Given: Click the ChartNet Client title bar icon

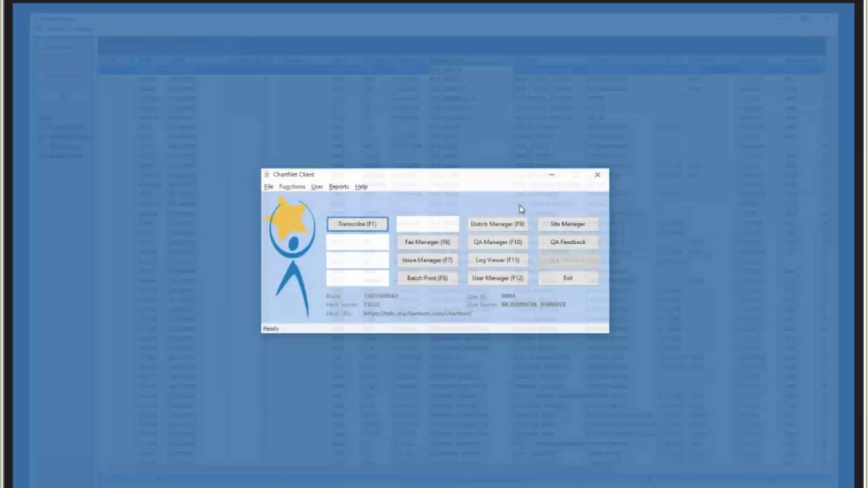Looking at the screenshot, I should pos(267,174).
